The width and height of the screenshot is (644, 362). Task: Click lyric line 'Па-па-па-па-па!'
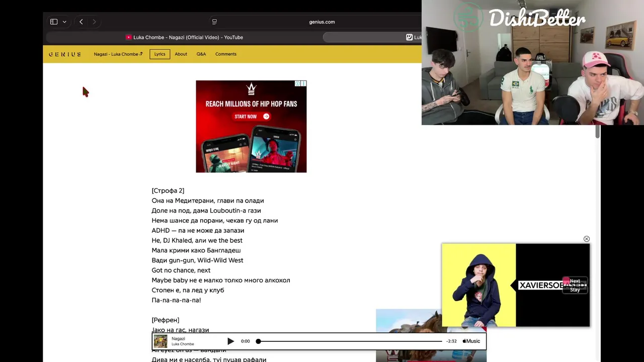pos(176,300)
